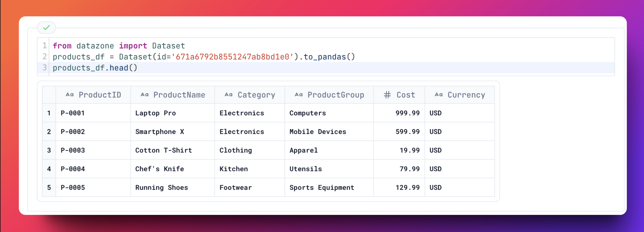The width and height of the screenshot is (644, 232).
Task: Select the Chef's Knife cell
Action: (x=173, y=169)
